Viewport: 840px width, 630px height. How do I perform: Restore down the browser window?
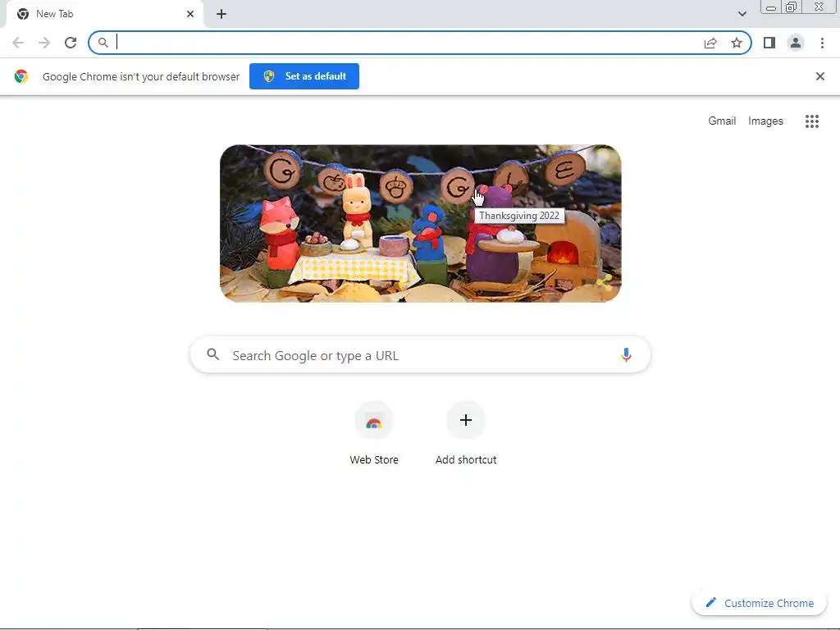792,7
